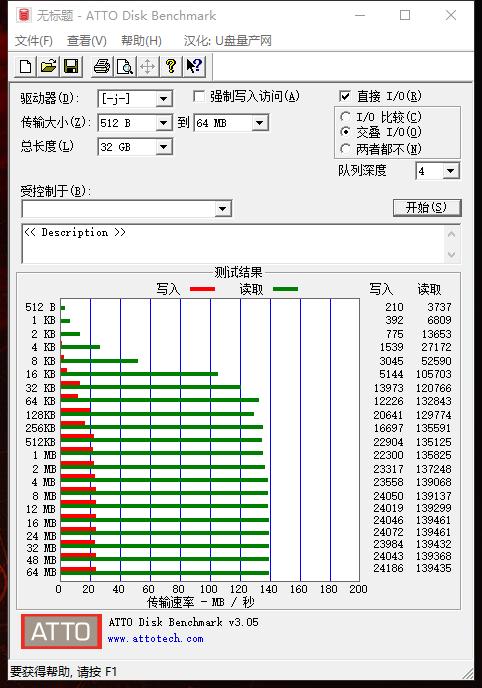Click the 64 MB row label in chart
This screenshot has height=688, width=482.
pos(42,572)
